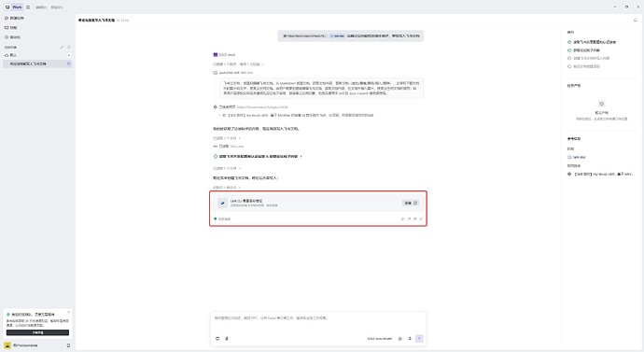644x352 pixels.
Task: Click the eye icon beside the default group
Action: click(7, 55)
